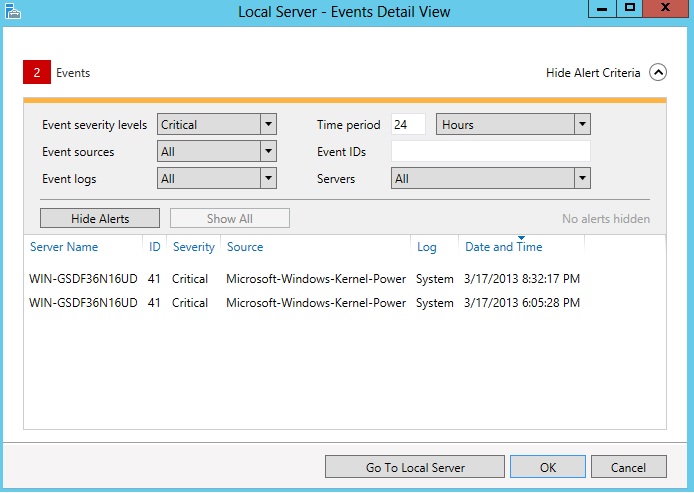Open the Servers dropdown
Image resolution: width=694 pixels, height=493 pixels.
(582, 179)
